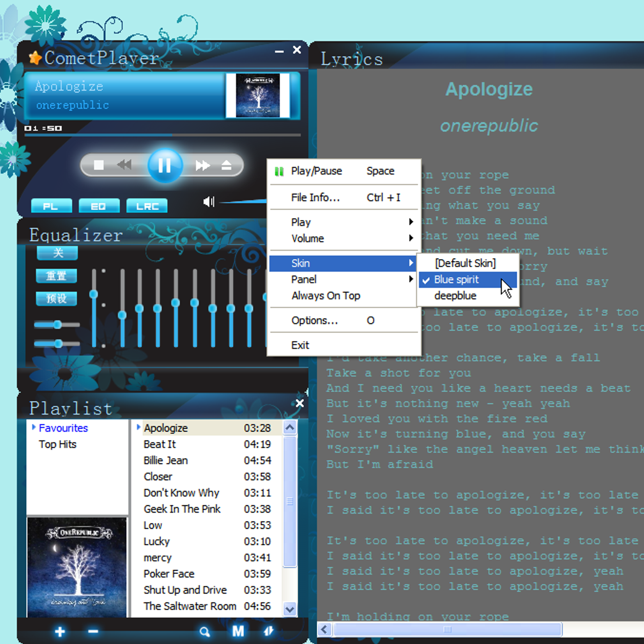
Task: Click the lyrics horizontal scrollbar left arrow
Action: pos(324,630)
